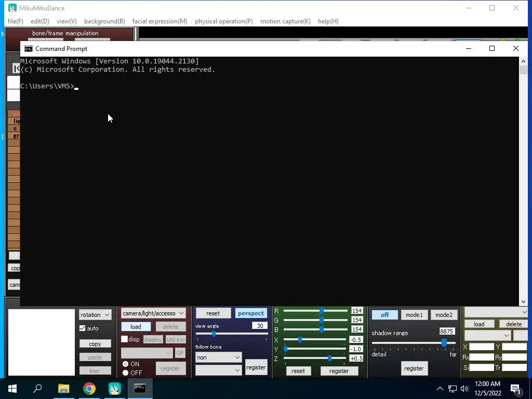
Task: Toggle the disp checkbox
Action: pos(125,339)
